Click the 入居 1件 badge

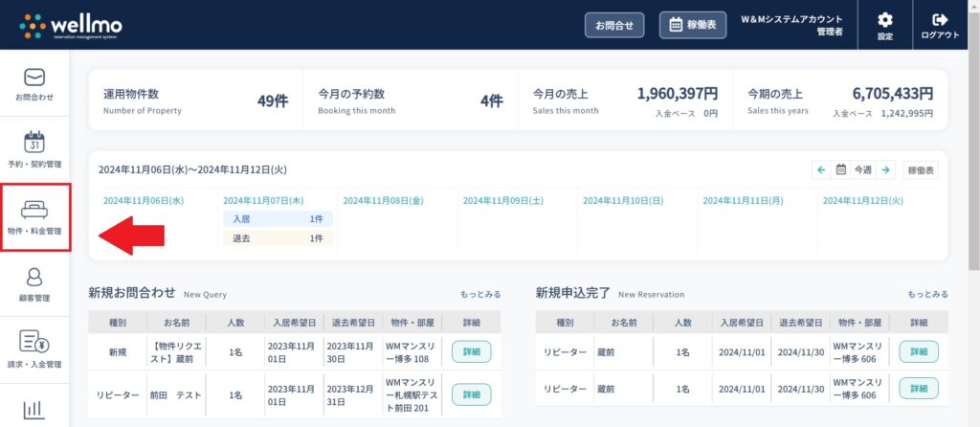point(278,219)
